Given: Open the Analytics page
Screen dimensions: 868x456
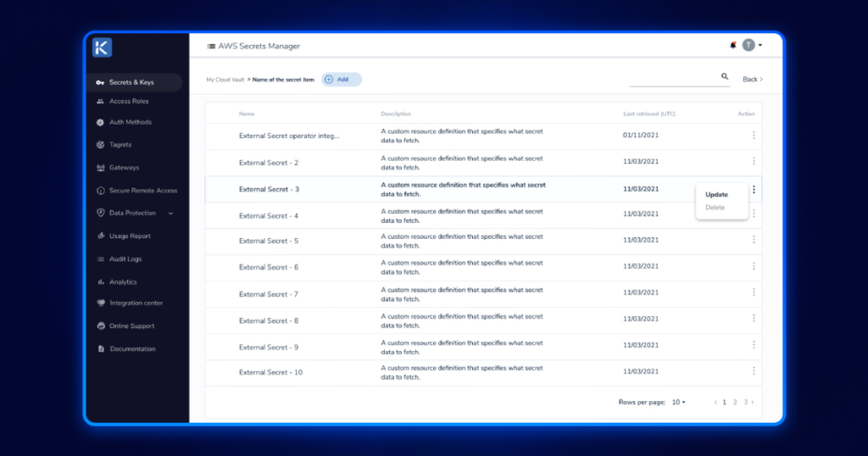Looking at the screenshot, I should click(123, 281).
